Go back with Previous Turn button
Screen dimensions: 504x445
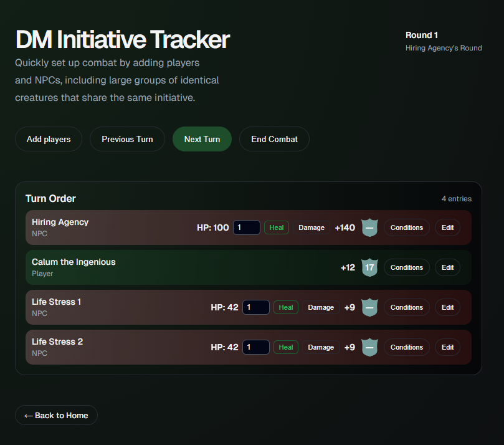(127, 139)
